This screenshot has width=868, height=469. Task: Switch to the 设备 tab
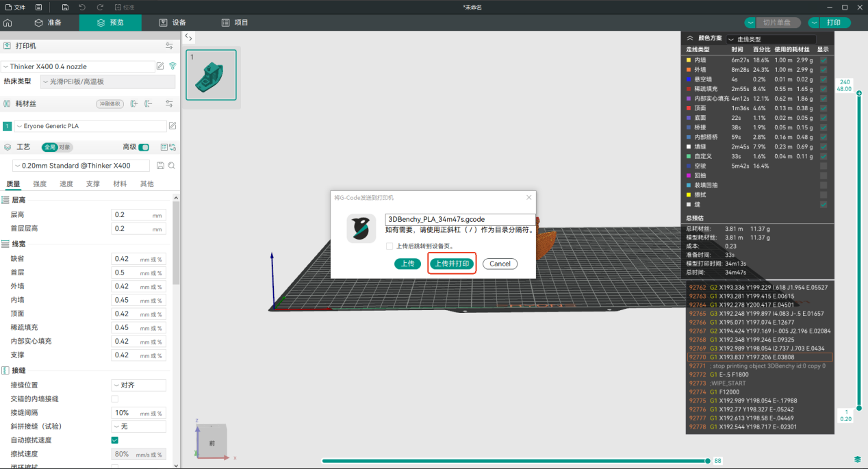(x=173, y=23)
